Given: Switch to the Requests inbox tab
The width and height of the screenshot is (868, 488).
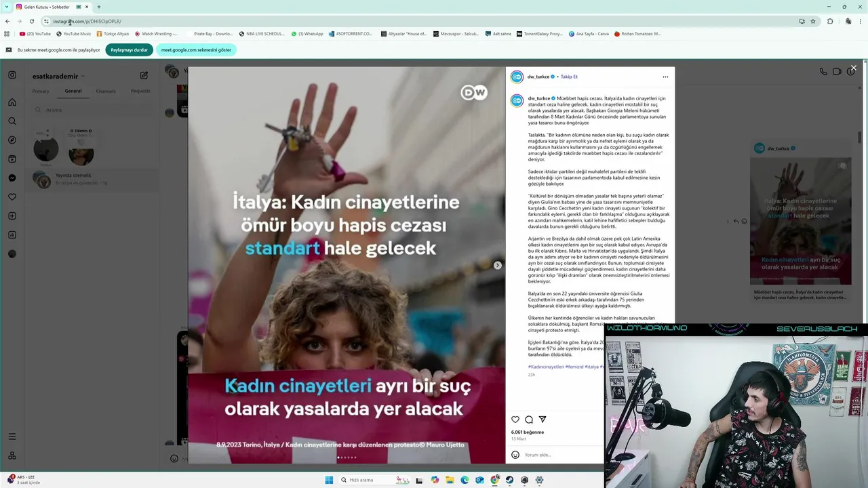Looking at the screenshot, I should (x=140, y=91).
